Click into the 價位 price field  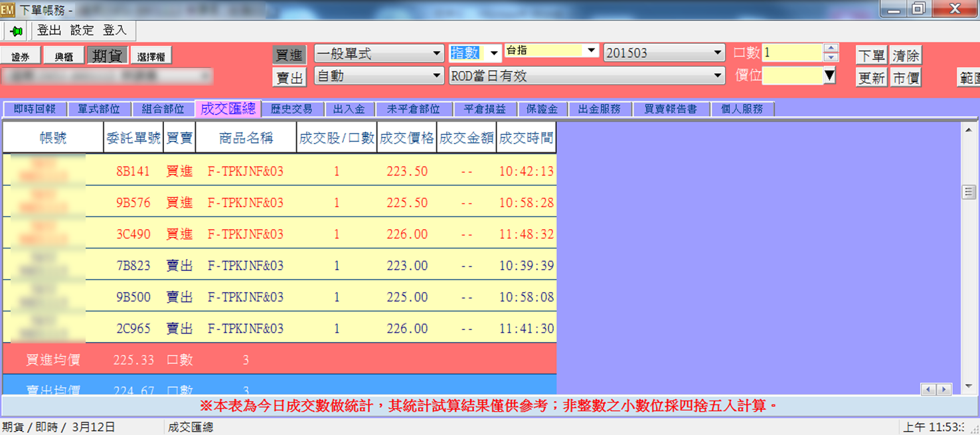coord(793,76)
